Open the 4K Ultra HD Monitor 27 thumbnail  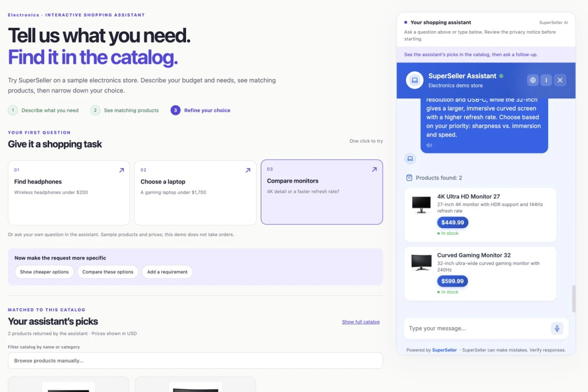pos(421,204)
